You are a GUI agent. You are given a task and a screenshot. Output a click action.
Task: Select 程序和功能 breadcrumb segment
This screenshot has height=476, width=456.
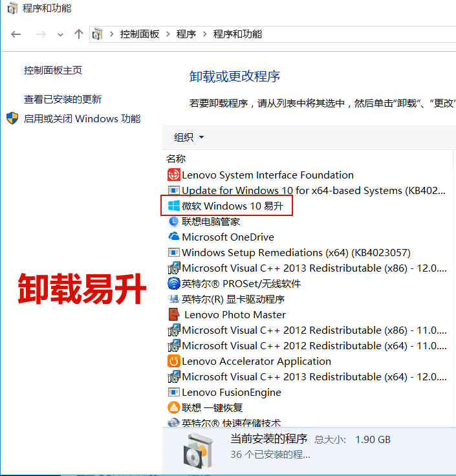click(237, 34)
